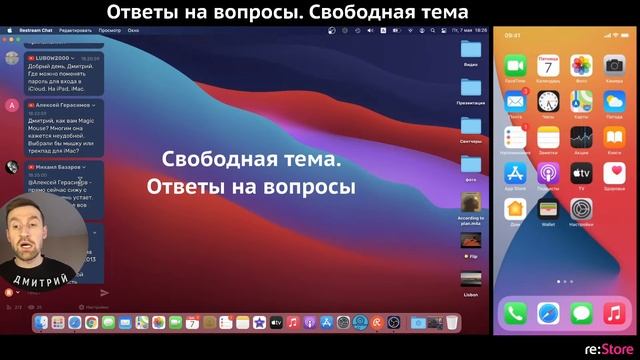Open Notes app on the iPhone
Screen dimensions: 640x360
point(548,138)
